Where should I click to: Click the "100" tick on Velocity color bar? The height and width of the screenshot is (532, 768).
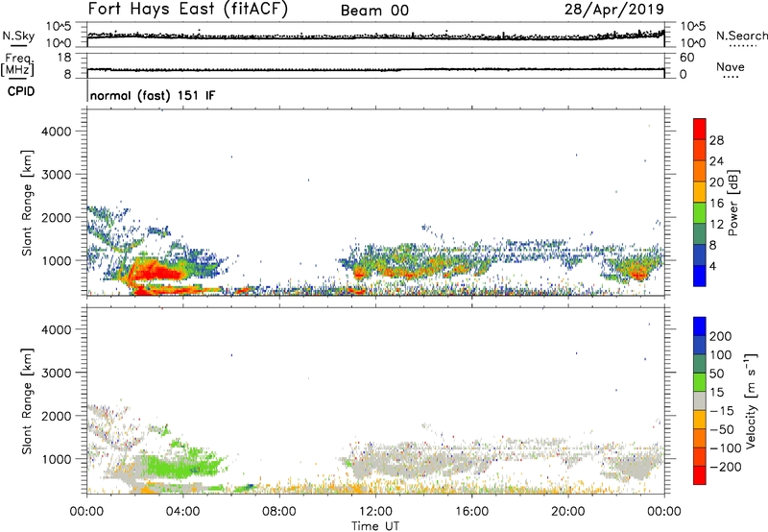(x=721, y=355)
